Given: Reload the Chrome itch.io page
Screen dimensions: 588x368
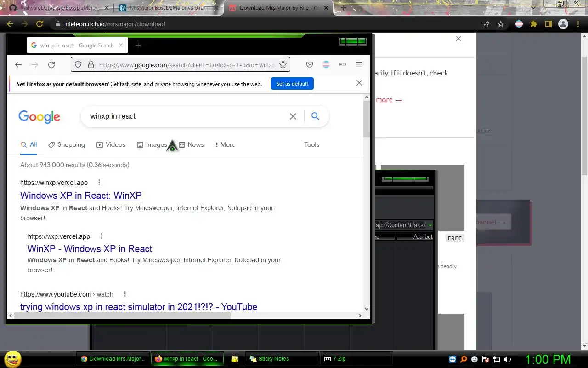Looking at the screenshot, I should pyautogui.click(x=40, y=24).
